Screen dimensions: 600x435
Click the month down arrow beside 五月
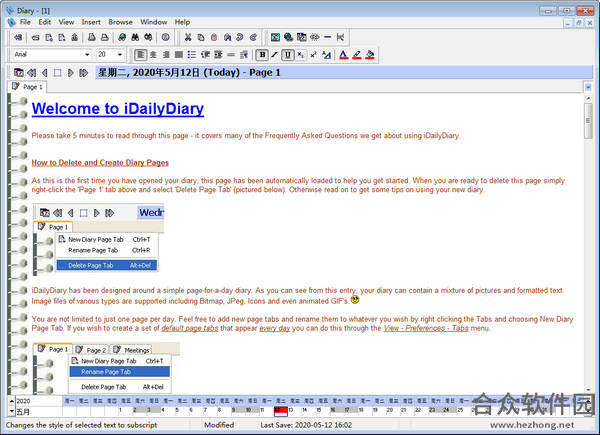point(12,411)
